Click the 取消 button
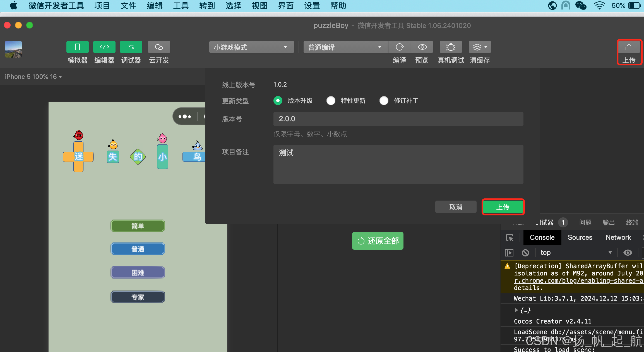 [x=456, y=207]
